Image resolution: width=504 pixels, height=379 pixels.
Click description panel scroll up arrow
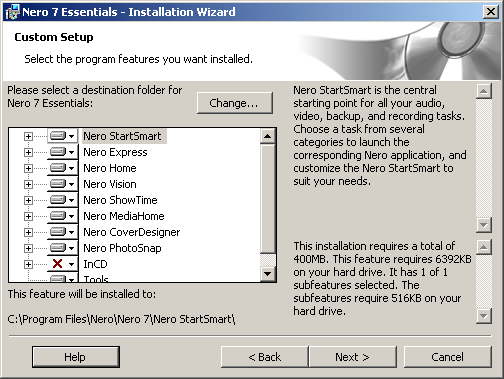(484, 91)
